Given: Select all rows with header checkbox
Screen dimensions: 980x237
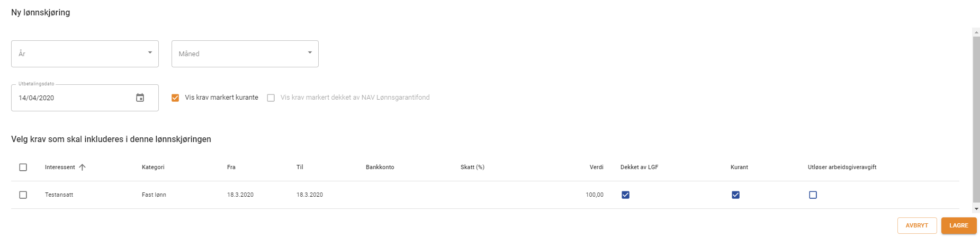Looking at the screenshot, I should coord(23,167).
